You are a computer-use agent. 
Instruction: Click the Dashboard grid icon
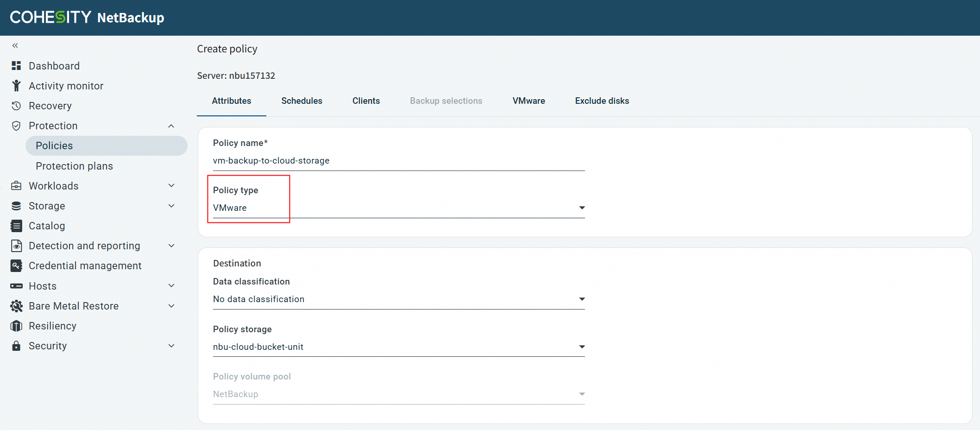click(x=16, y=66)
